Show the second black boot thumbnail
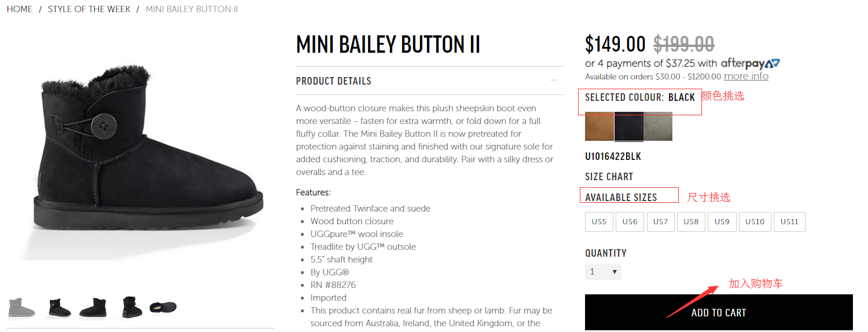 59,307
